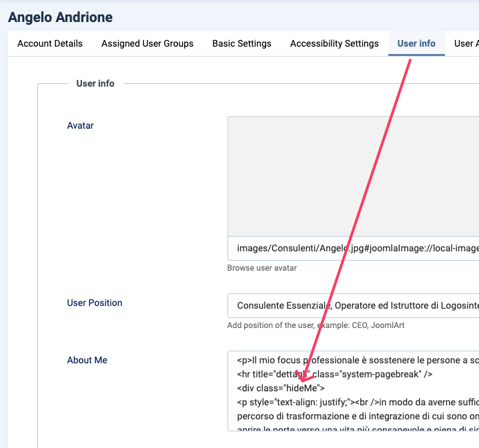Click the User Position label
Screen dimensions: 479x448
tap(95, 303)
